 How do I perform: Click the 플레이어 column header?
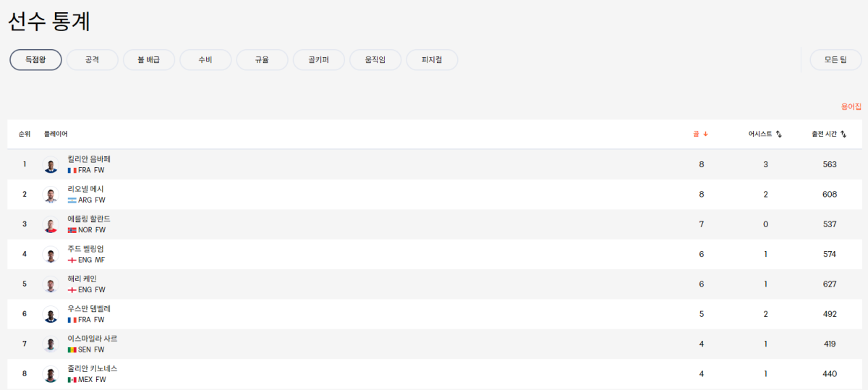(56, 134)
